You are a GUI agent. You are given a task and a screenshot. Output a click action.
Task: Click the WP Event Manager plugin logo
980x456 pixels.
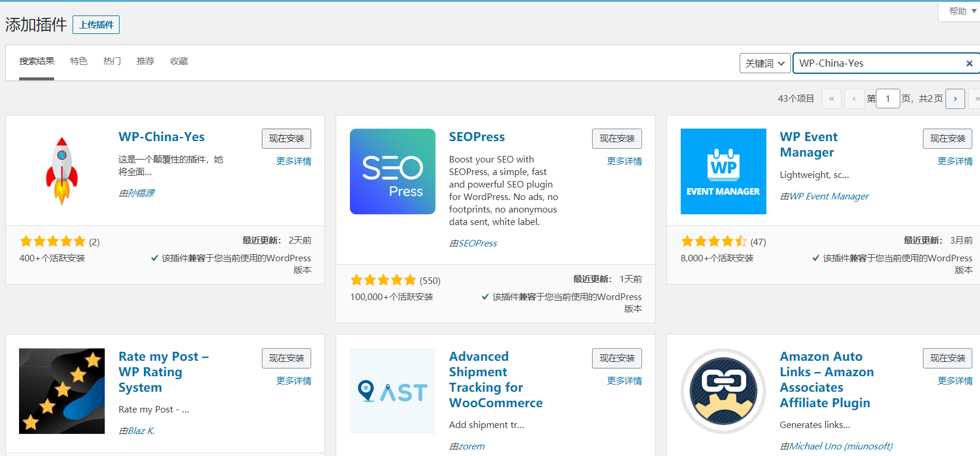[724, 171]
